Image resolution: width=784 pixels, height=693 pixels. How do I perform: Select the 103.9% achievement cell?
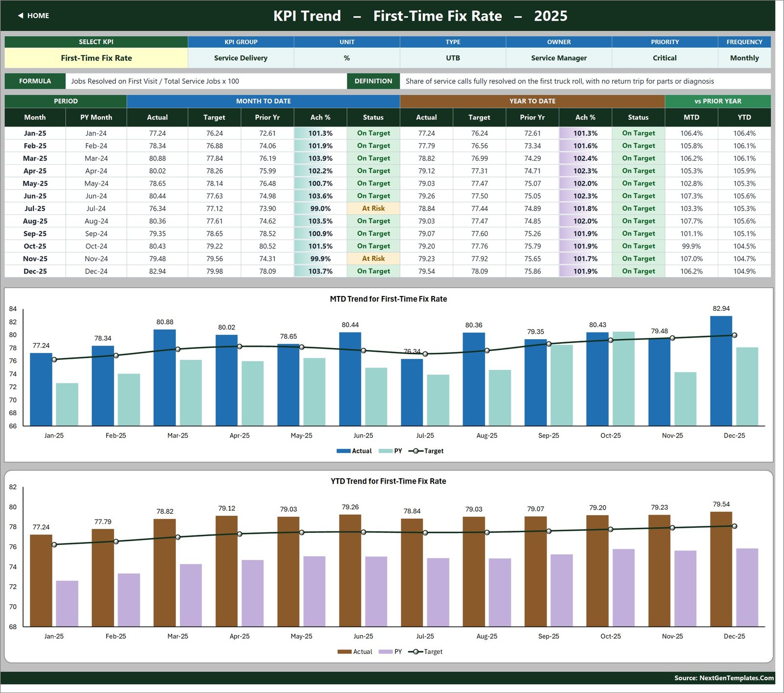click(x=320, y=158)
